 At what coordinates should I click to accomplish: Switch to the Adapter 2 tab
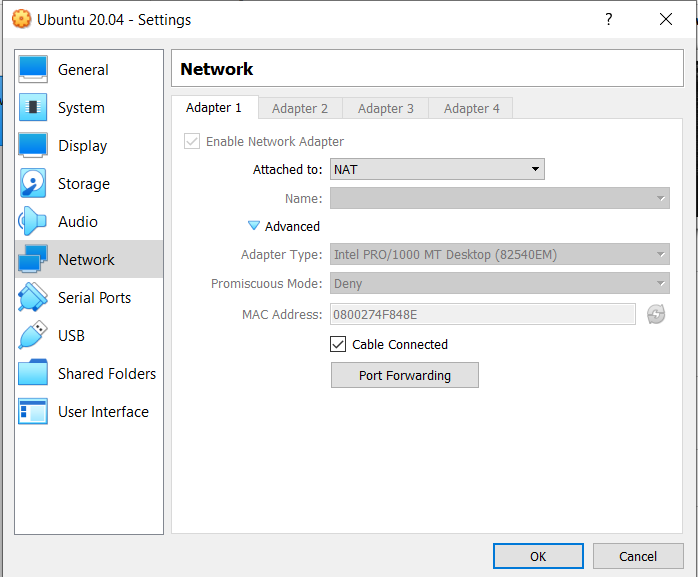click(300, 109)
